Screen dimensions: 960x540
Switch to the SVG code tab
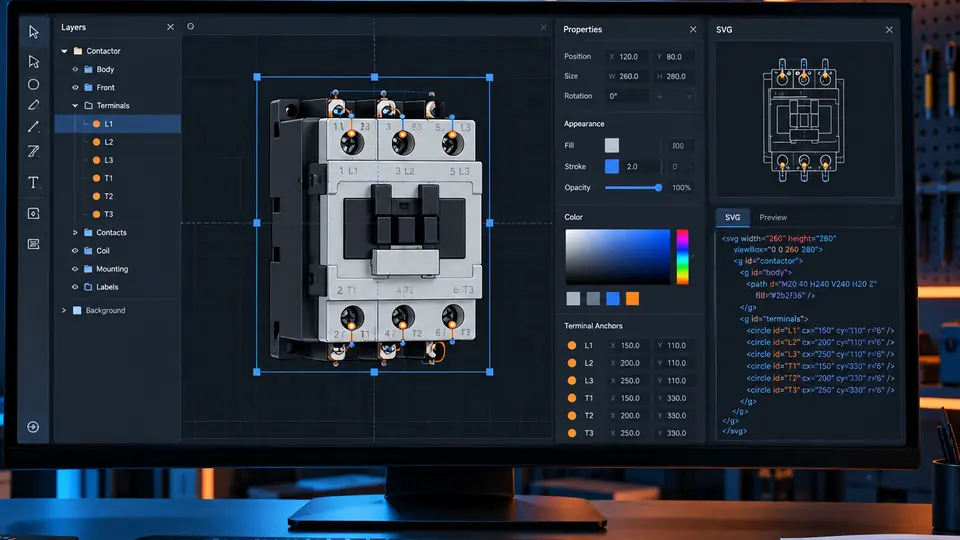[x=732, y=217]
